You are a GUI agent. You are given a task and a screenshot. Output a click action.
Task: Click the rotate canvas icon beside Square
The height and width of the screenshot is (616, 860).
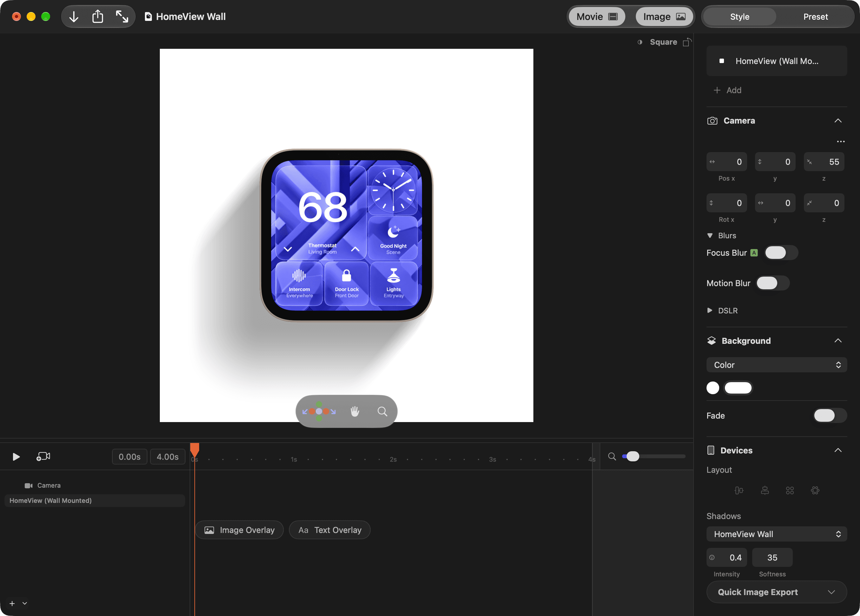[x=687, y=42]
